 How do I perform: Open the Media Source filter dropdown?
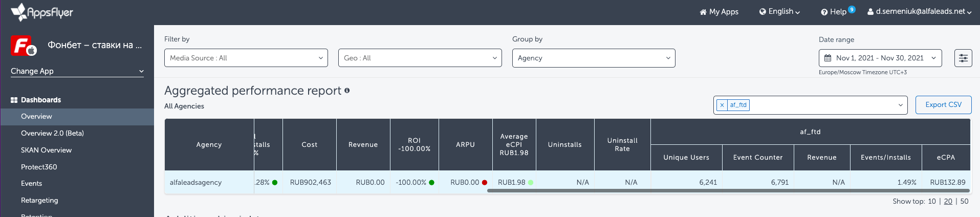246,58
